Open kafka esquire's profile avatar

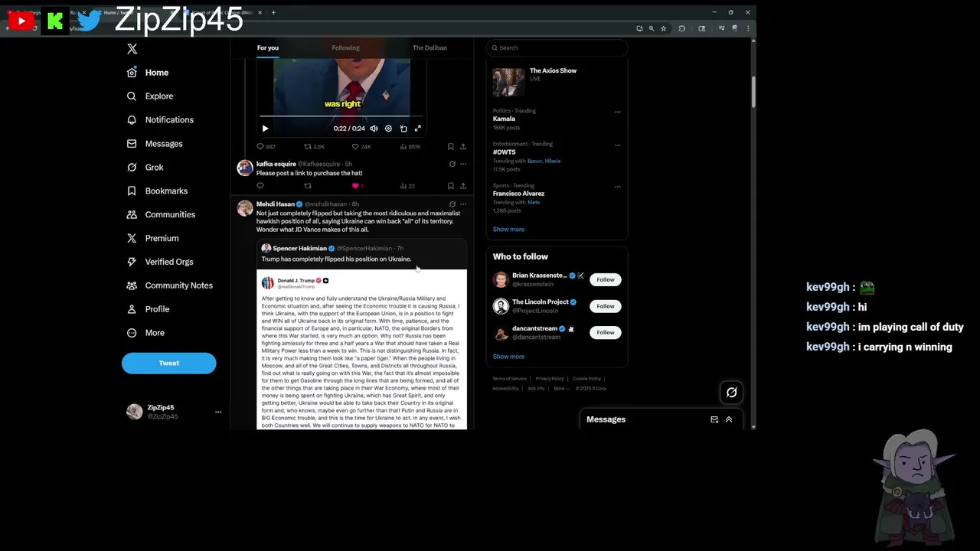pos(245,168)
